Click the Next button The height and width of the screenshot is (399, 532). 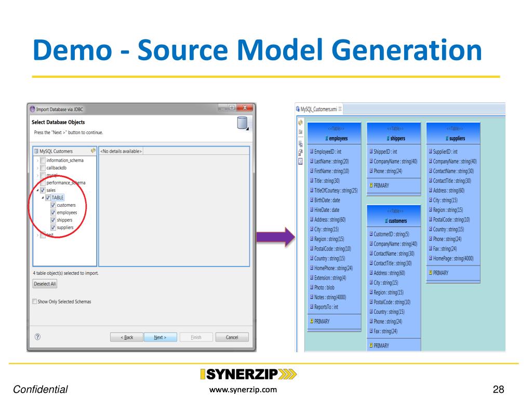click(x=160, y=337)
